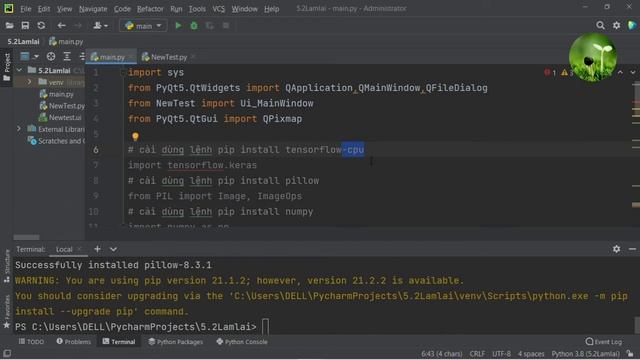Run main with green play button

click(178, 25)
